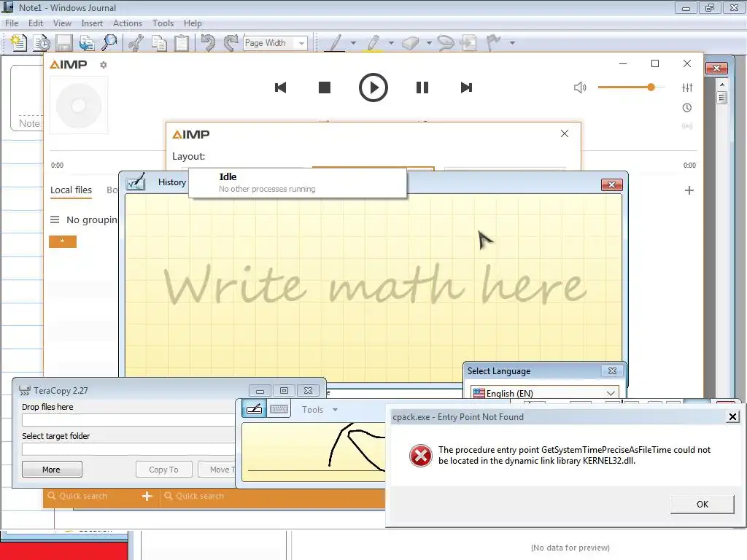Click the Redo arrow icon
The width and height of the screenshot is (747, 560).
tap(231, 43)
